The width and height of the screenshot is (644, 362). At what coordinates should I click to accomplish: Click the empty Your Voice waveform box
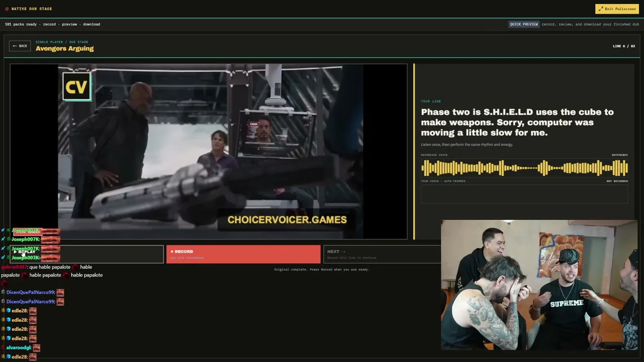click(x=524, y=194)
